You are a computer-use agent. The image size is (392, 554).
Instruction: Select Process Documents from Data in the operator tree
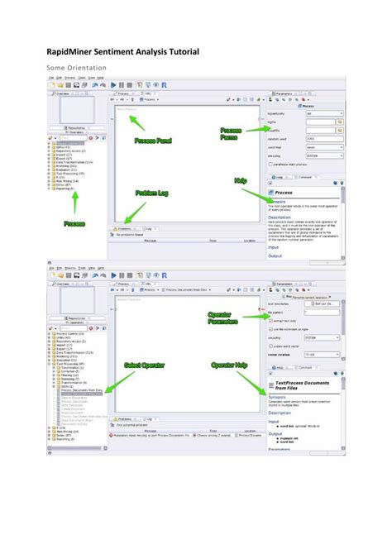tap(81, 390)
